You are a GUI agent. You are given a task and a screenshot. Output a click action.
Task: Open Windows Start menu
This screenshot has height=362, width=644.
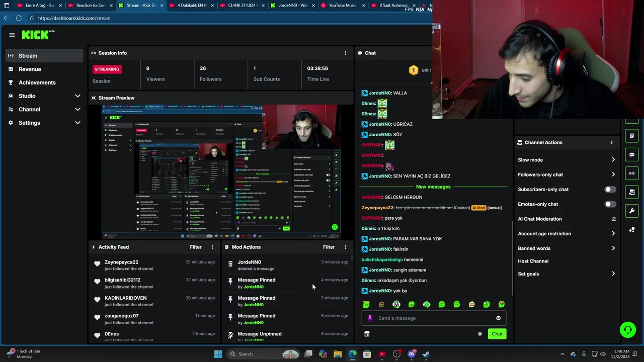point(218,354)
